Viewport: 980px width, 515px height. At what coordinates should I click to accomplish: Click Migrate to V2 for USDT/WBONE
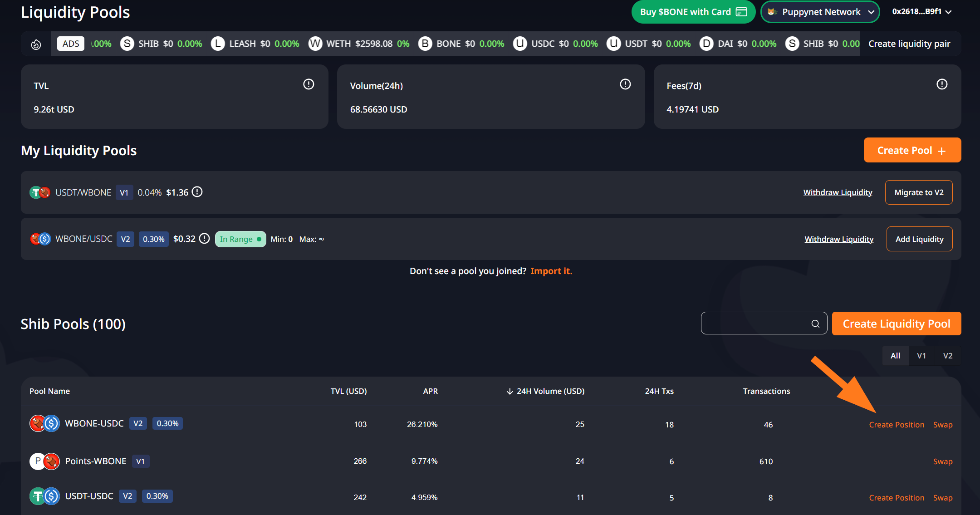click(x=918, y=192)
